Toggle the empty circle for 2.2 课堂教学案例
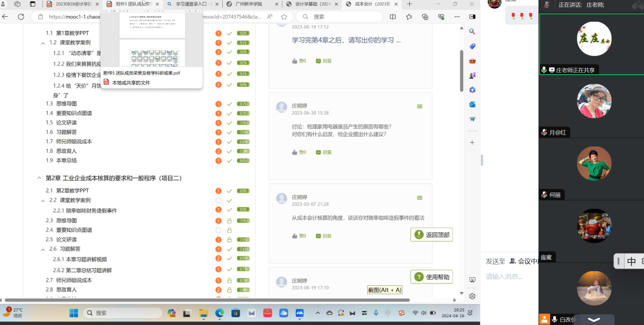Screen dimensions: 644x325 tap(218, 201)
